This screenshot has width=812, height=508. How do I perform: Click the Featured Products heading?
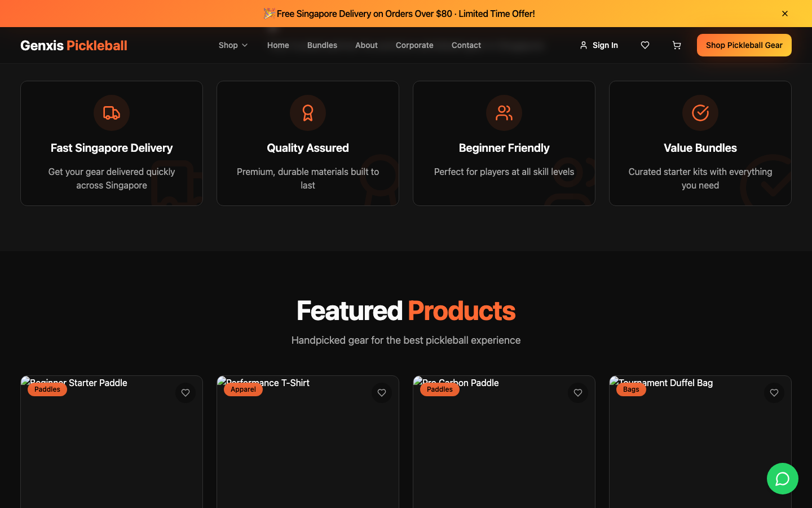(406, 311)
